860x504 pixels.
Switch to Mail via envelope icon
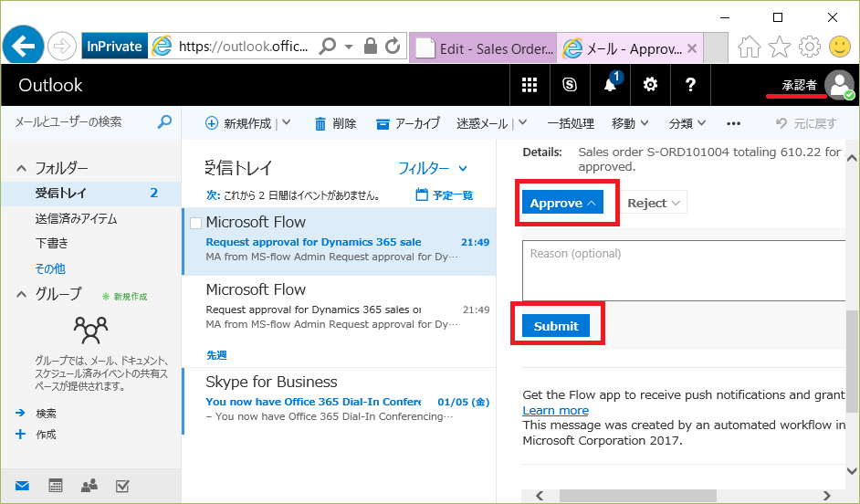tap(23, 486)
